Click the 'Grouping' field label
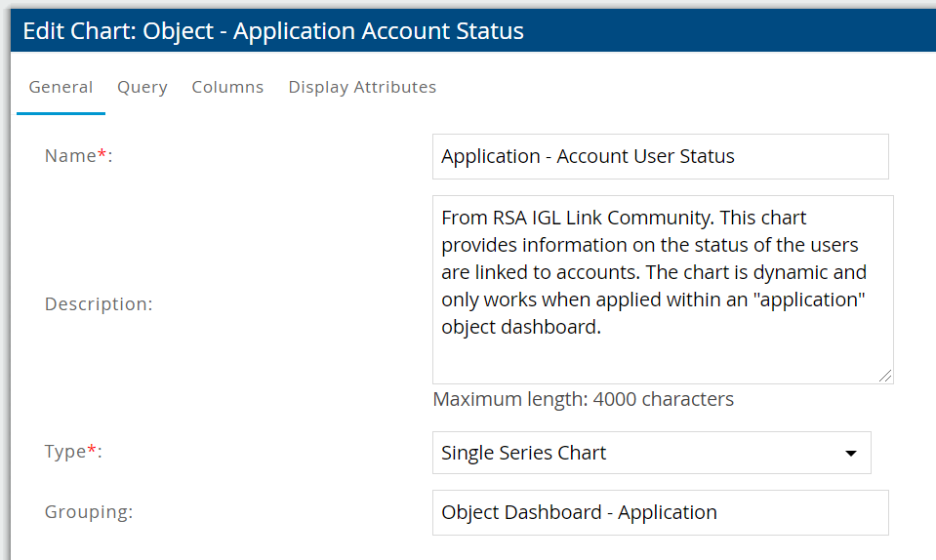Image resolution: width=936 pixels, height=560 pixels. tap(89, 512)
